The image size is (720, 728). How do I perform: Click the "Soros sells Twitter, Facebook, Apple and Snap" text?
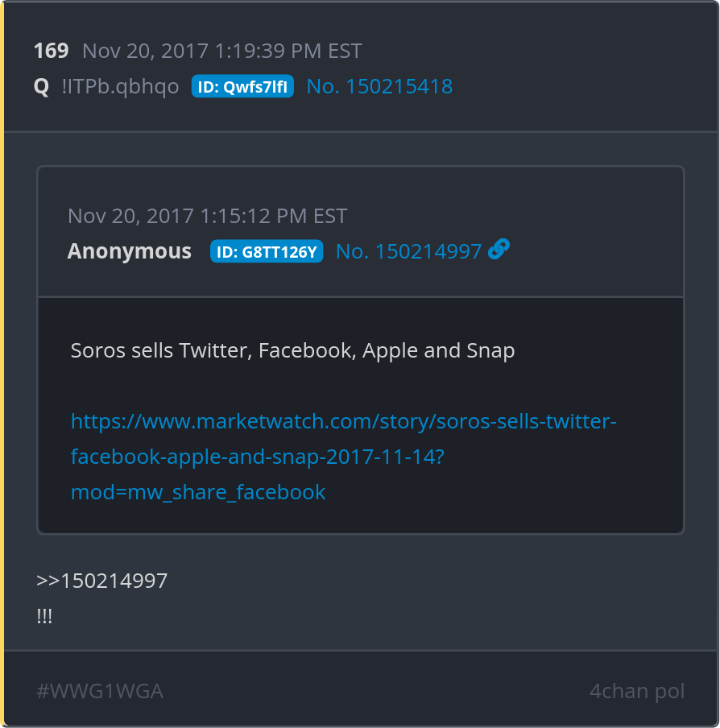[292, 350]
